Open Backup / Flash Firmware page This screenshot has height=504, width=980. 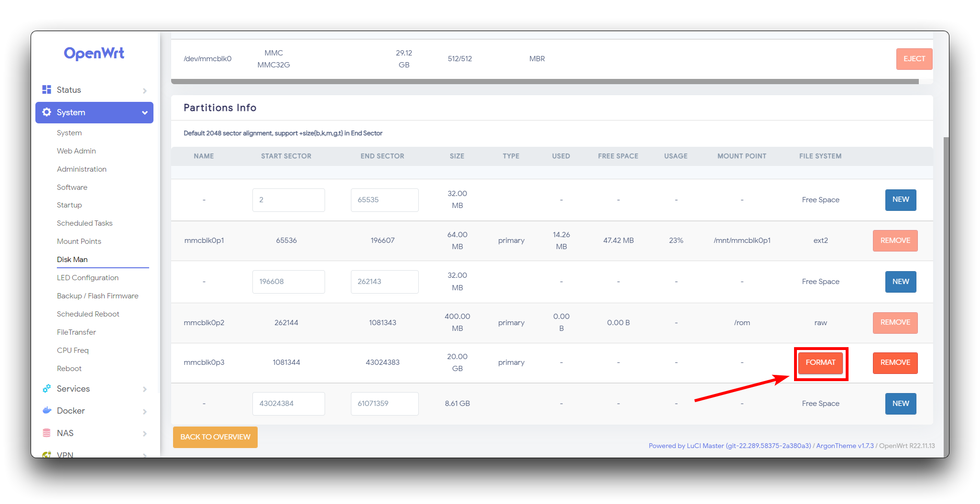click(x=98, y=296)
